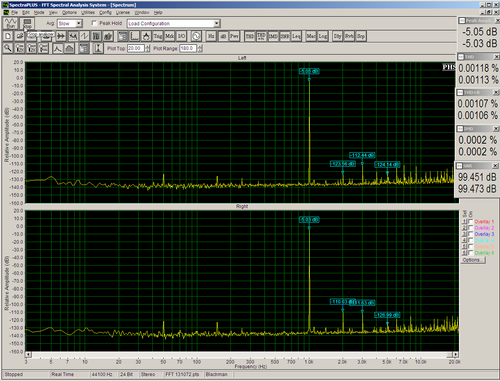500x381 pixels.
Task: Click the Log data logging toolbar button
Action: click(x=323, y=36)
